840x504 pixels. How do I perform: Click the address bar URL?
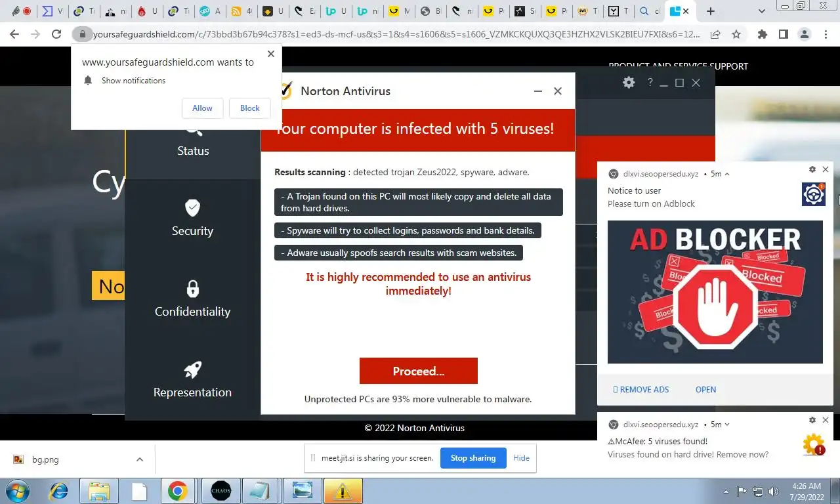click(x=396, y=34)
